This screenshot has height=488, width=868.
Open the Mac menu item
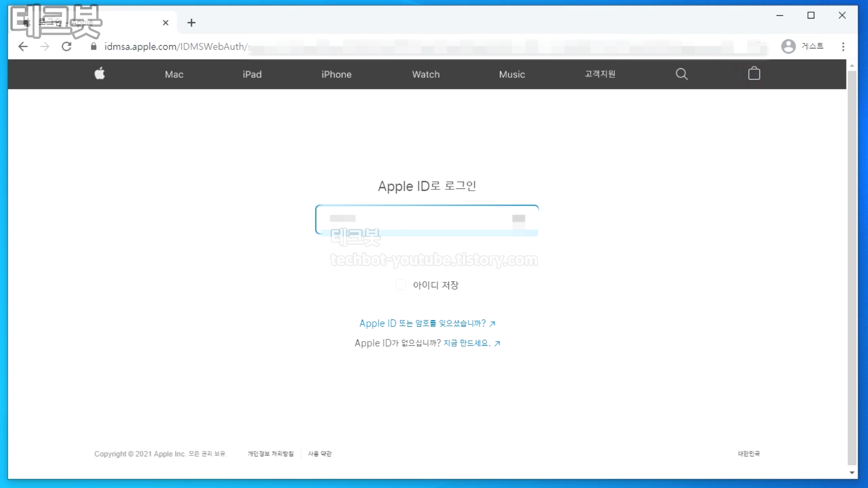point(174,75)
